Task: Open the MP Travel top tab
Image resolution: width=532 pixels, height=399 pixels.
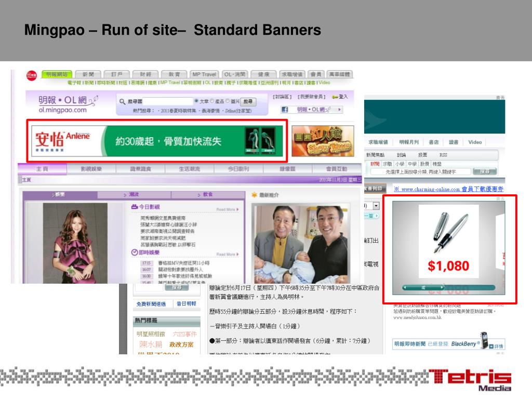Action: (204, 74)
